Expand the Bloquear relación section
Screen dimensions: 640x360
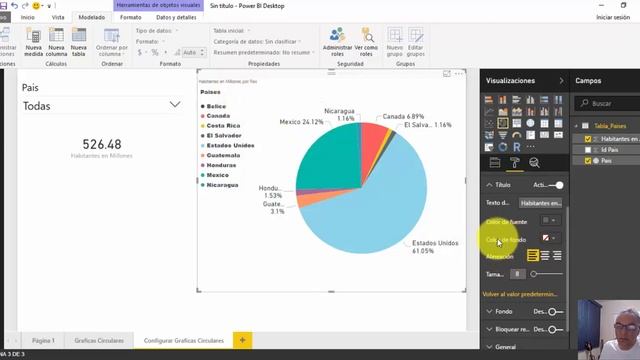pos(489,329)
